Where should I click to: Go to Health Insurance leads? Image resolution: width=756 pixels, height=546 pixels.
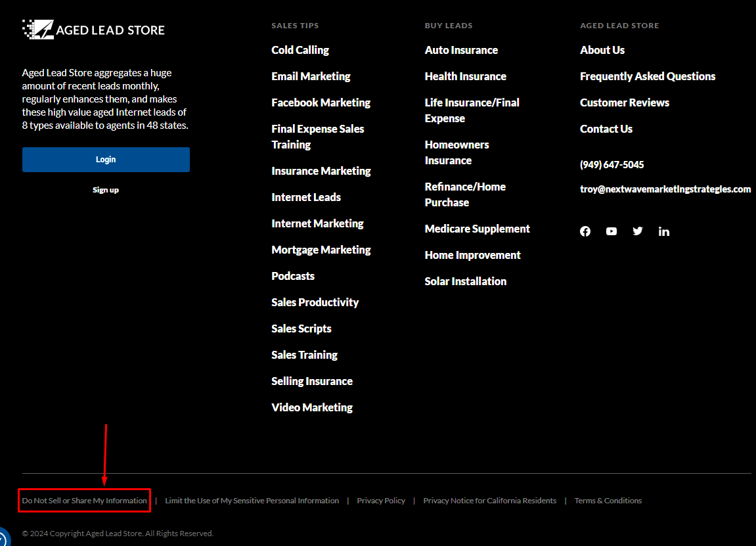[465, 76]
